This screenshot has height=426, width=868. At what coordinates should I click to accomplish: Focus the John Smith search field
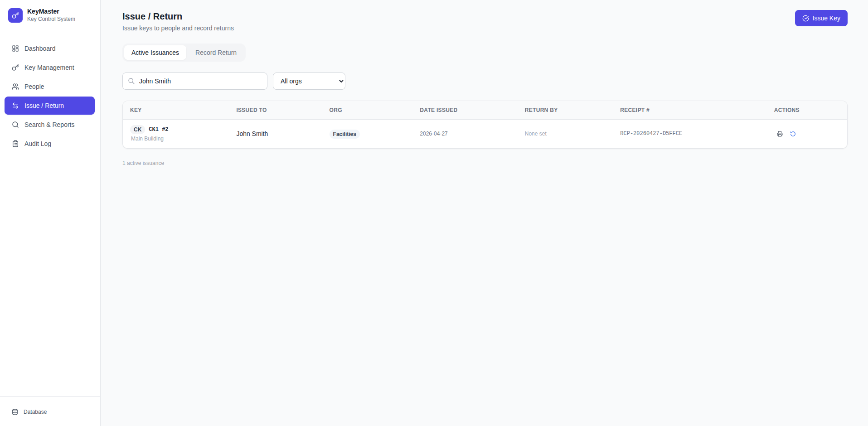(x=195, y=81)
